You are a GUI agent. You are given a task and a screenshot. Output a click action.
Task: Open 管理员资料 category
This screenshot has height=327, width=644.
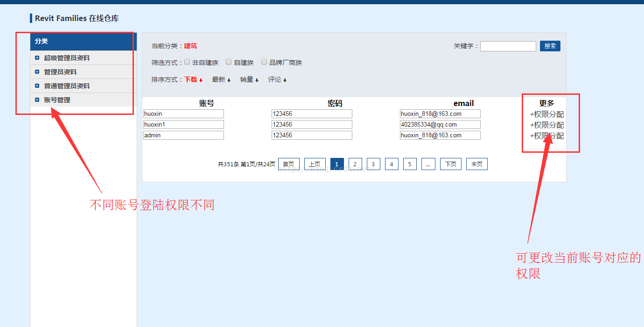[x=60, y=72]
